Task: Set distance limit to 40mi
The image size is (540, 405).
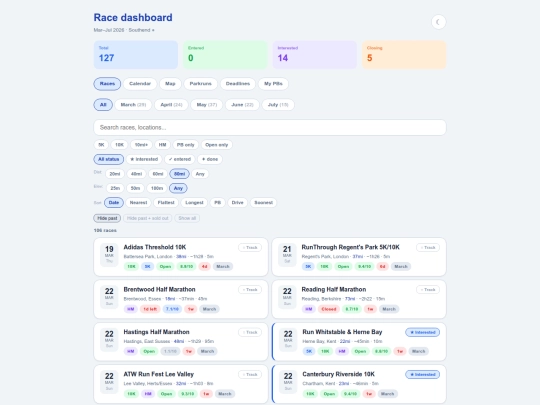Action: click(x=136, y=174)
